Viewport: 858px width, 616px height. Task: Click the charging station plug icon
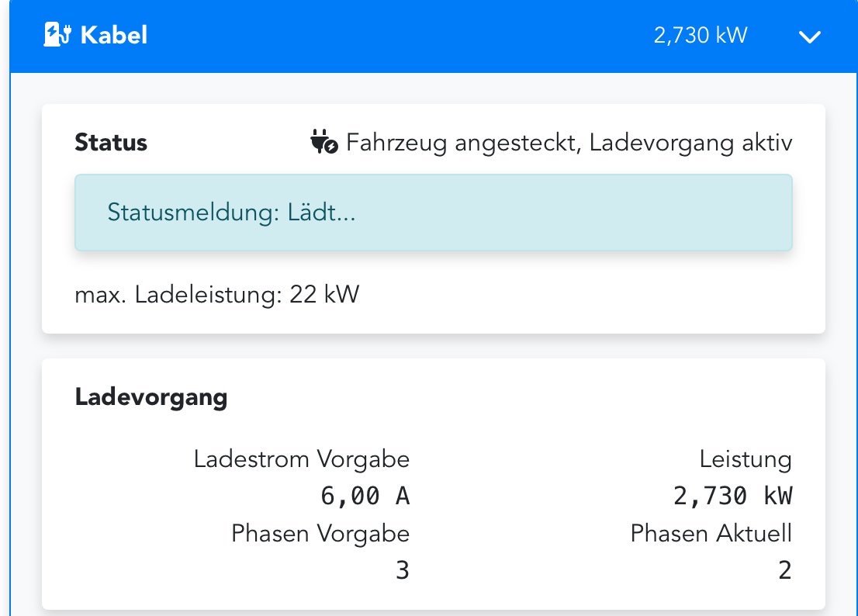tap(57, 34)
